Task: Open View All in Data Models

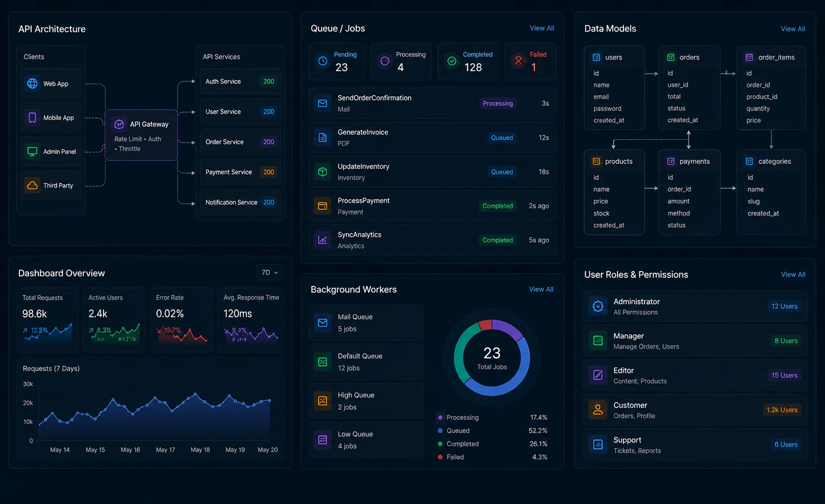Action: (x=793, y=29)
